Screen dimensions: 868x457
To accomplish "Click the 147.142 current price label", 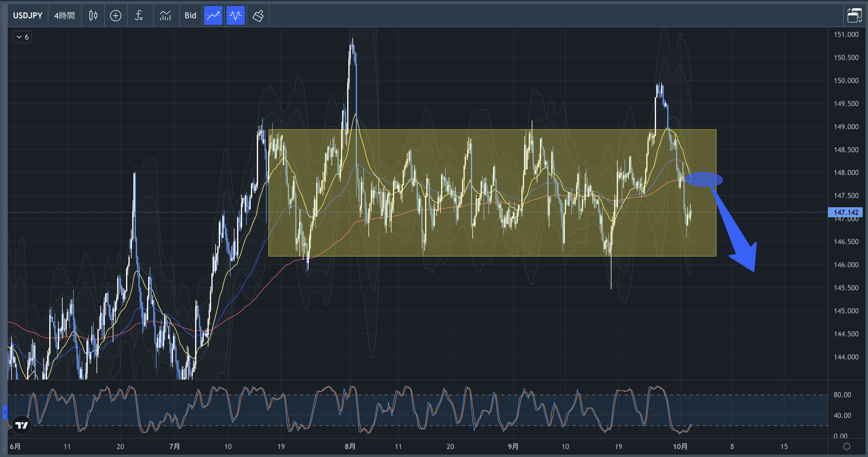I will tap(846, 212).
